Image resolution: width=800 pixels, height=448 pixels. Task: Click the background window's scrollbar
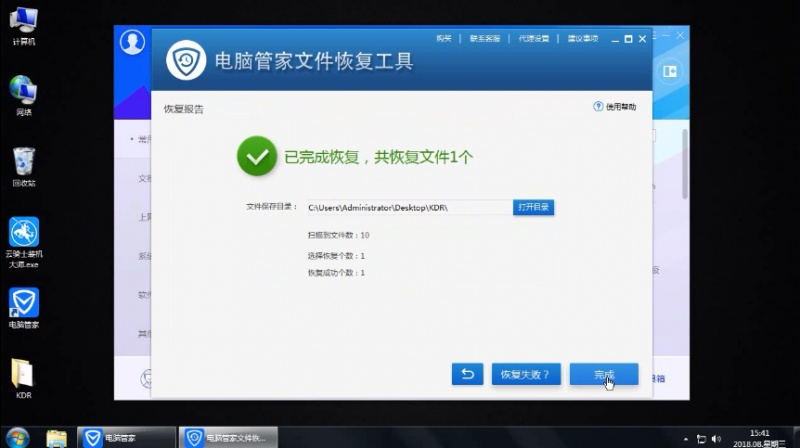[685, 163]
